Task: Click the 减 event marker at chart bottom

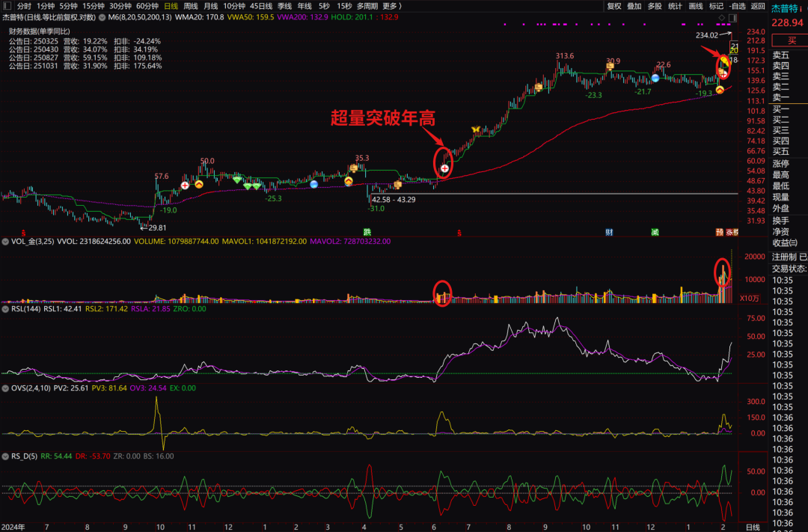Action: pyautogui.click(x=655, y=233)
